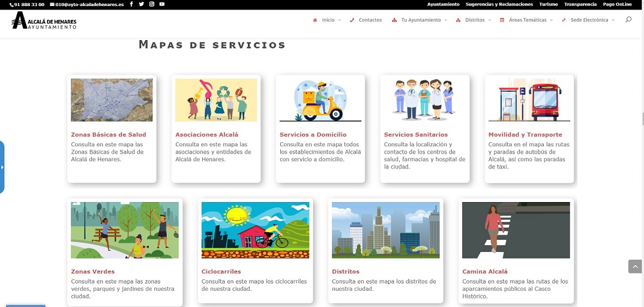Click the Ayuntamiento top bar link
The image size is (644, 307).
[443, 4]
